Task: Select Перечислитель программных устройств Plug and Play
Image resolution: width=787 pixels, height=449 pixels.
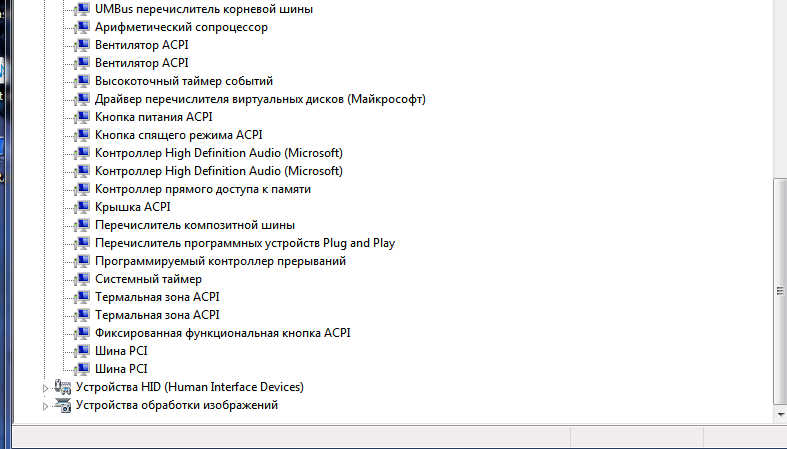Action: click(245, 243)
